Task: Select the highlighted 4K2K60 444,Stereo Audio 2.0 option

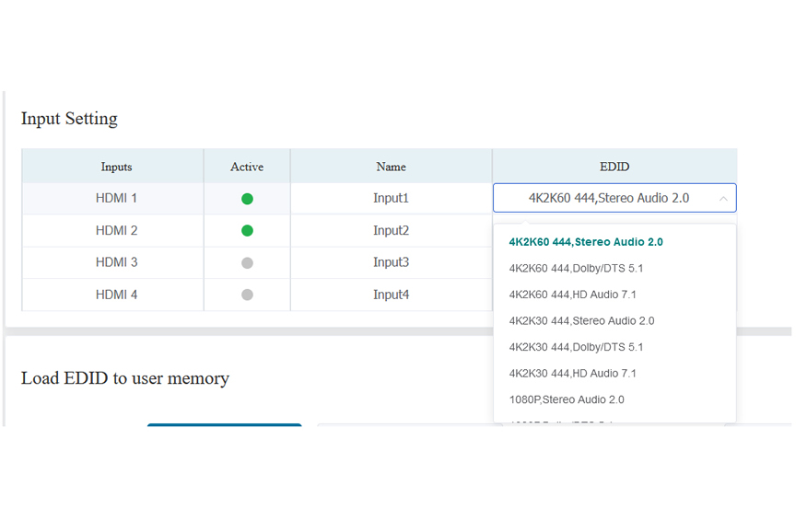Action: pos(586,242)
